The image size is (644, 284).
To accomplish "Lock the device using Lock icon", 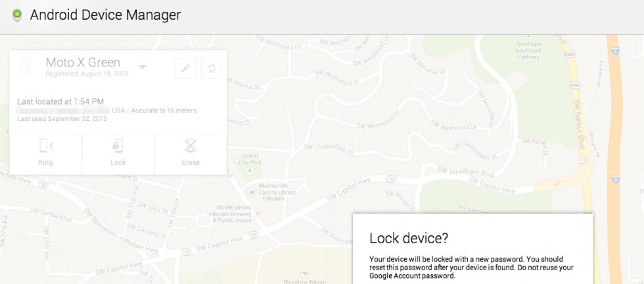I will [118, 153].
